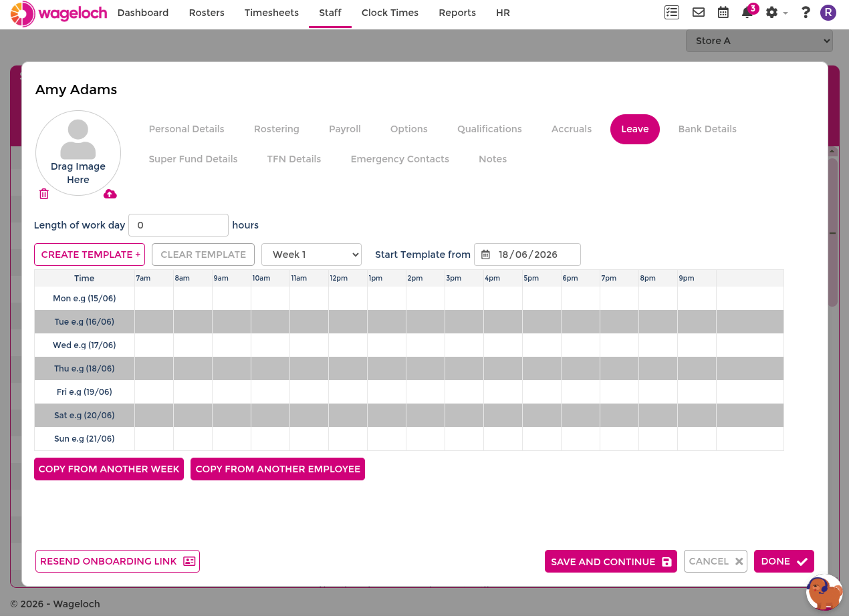Click Create Template button
849x616 pixels.
pyautogui.click(x=90, y=255)
